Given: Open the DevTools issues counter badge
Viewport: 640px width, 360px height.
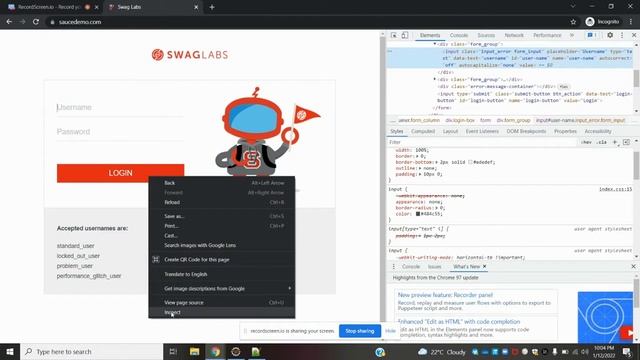Looking at the screenshot, I should [591, 36].
